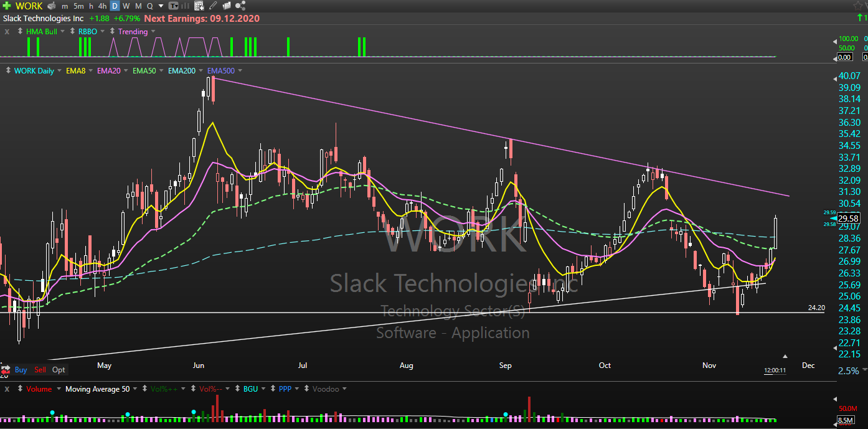Click the 8.5M volume value label
Viewport: 868px width, 429px height.
(x=846, y=421)
